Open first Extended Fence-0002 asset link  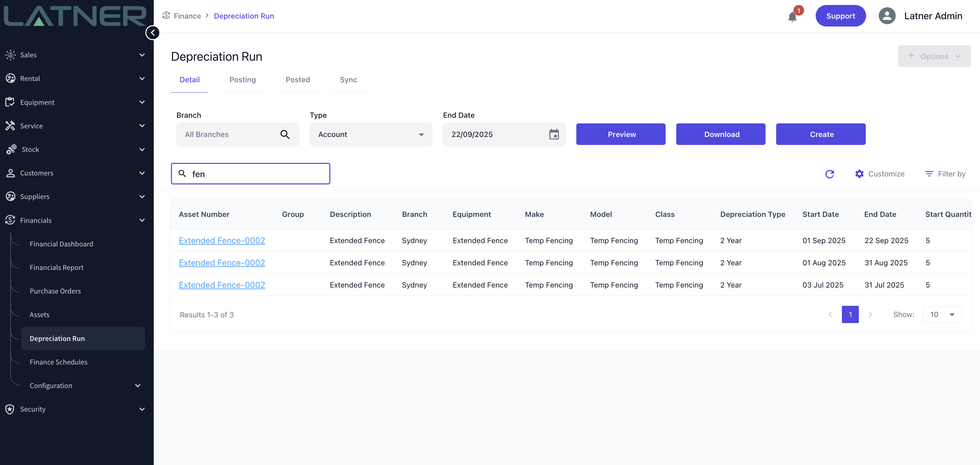point(222,241)
